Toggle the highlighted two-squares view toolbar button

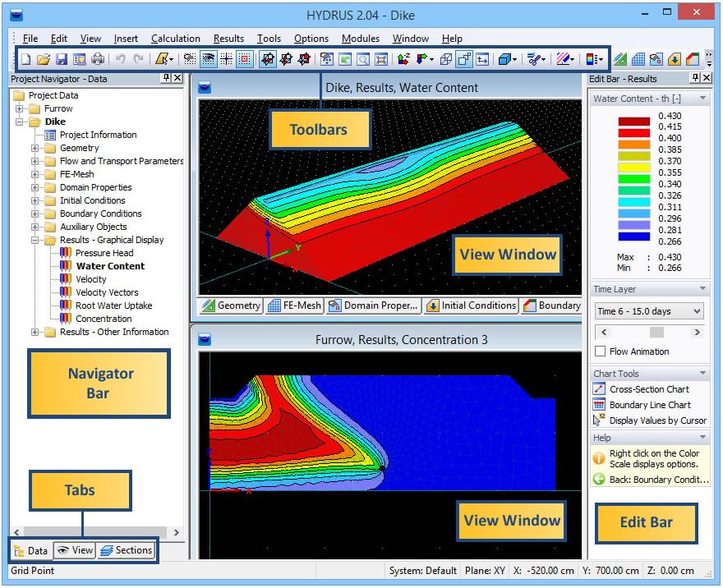tap(464, 59)
